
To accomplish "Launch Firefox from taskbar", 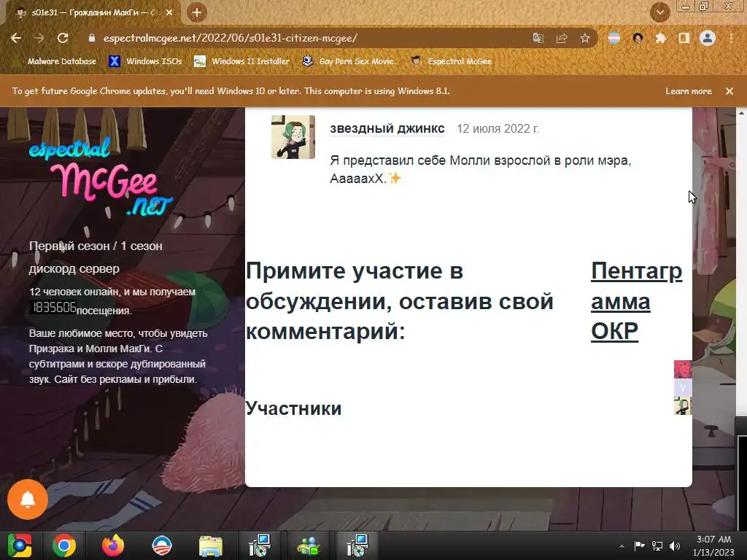I will pyautogui.click(x=113, y=545).
